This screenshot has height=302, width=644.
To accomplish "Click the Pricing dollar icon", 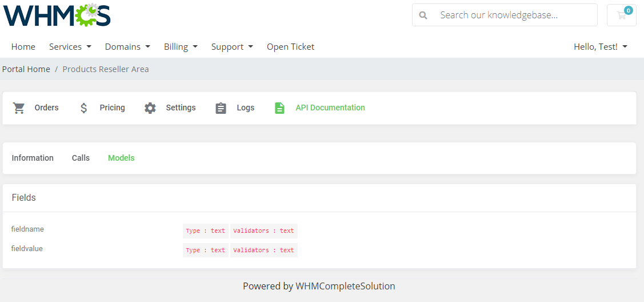I will (84, 108).
